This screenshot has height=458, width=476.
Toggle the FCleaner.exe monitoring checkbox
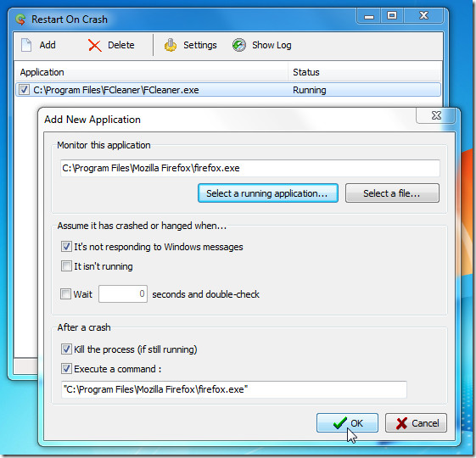pyautogui.click(x=24, y=90)
